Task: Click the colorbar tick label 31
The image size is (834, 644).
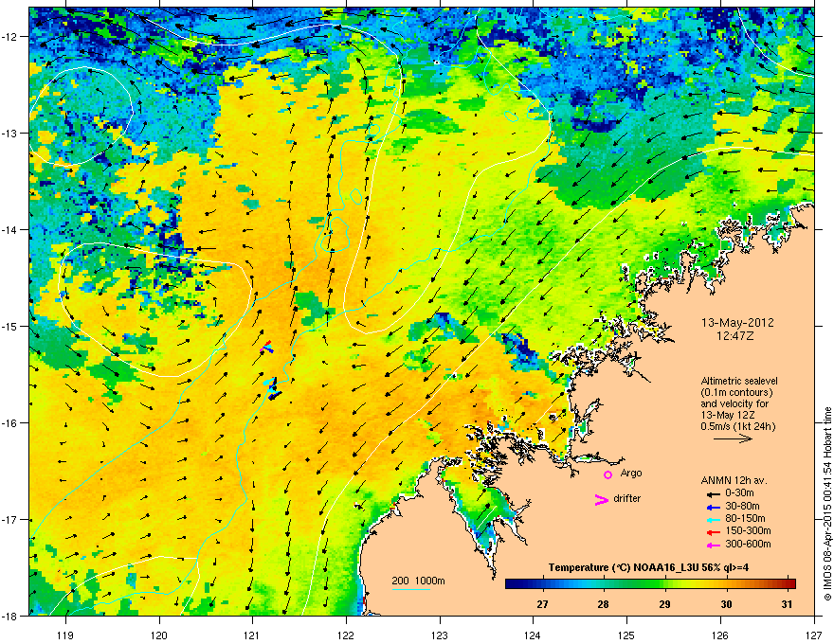Action: (x=788, y=604)
